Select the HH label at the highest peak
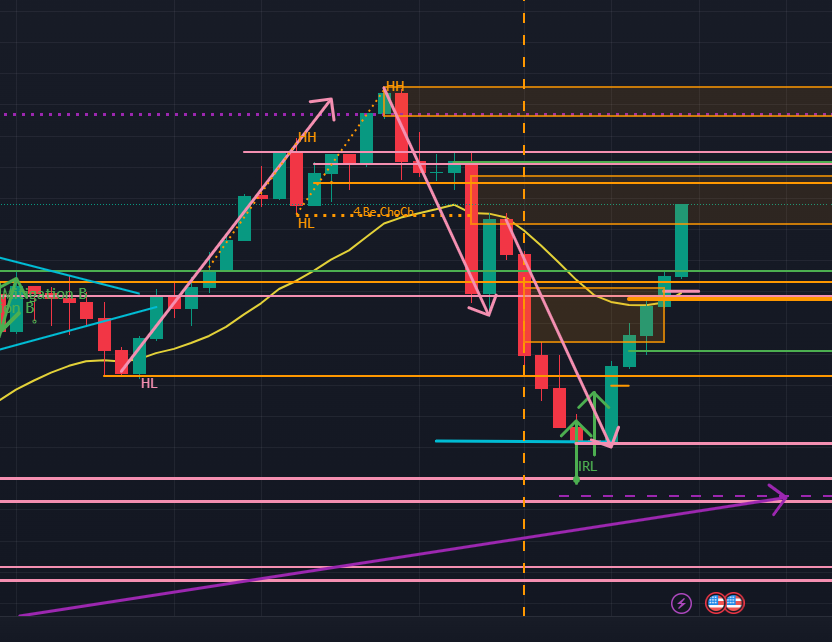The width and height of the screenshot is (832, 642). 395,87
